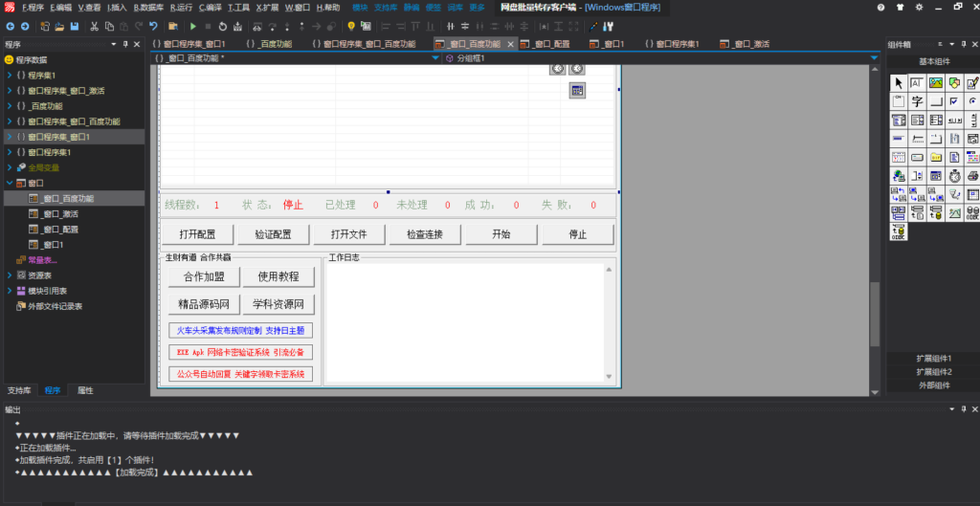The width and height of the screenshot is (980, 506).
Task: Open the C.编译 menu
Action: [x=208, y=7]
